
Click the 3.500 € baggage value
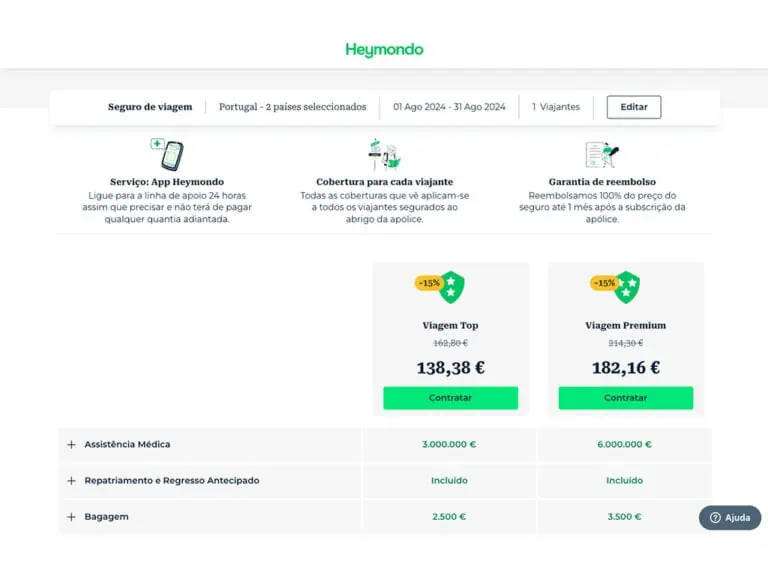(x=624, y=517)
